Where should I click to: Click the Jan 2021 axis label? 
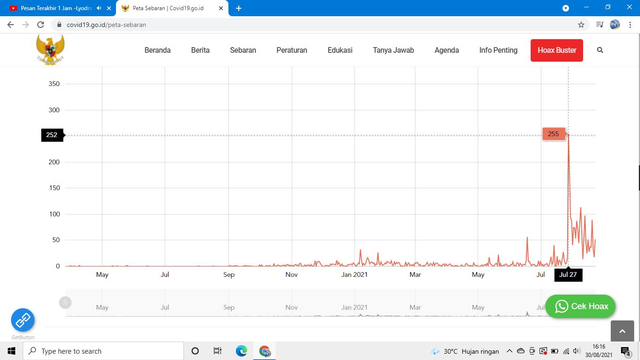click(354, 275)
